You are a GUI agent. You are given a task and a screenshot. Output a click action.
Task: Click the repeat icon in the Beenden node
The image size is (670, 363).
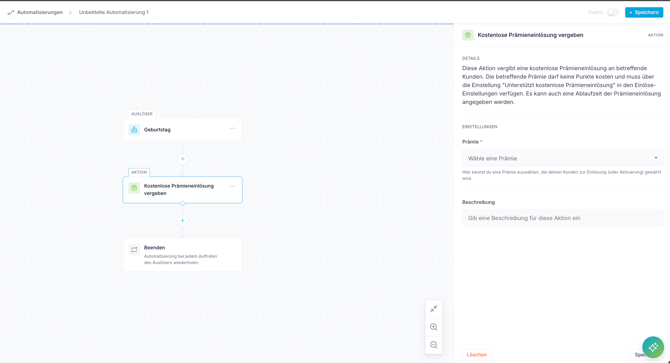pos(134,249)
